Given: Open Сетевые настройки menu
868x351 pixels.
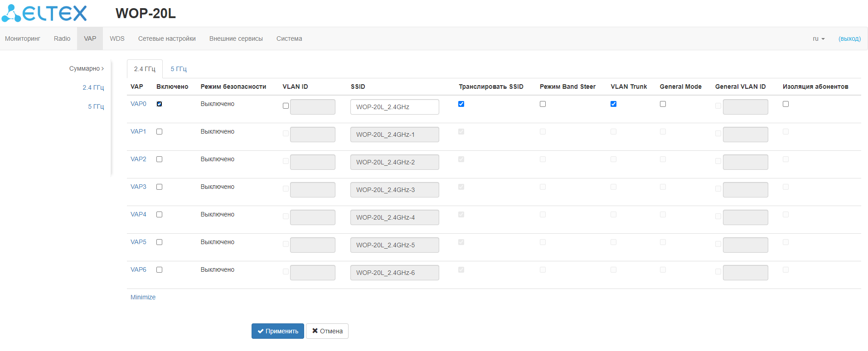Looking at the screenshot, I should [167, 39].
